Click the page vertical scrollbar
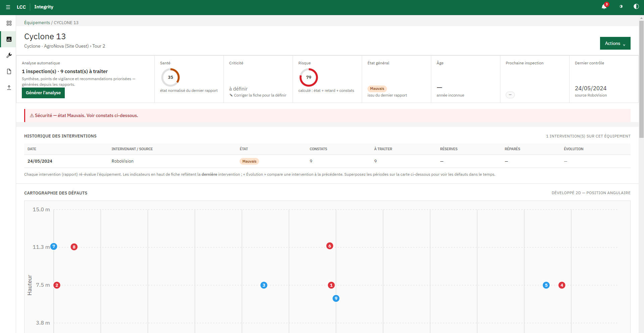The height and width of the screenshot is (333, 644). coord(641,174)
